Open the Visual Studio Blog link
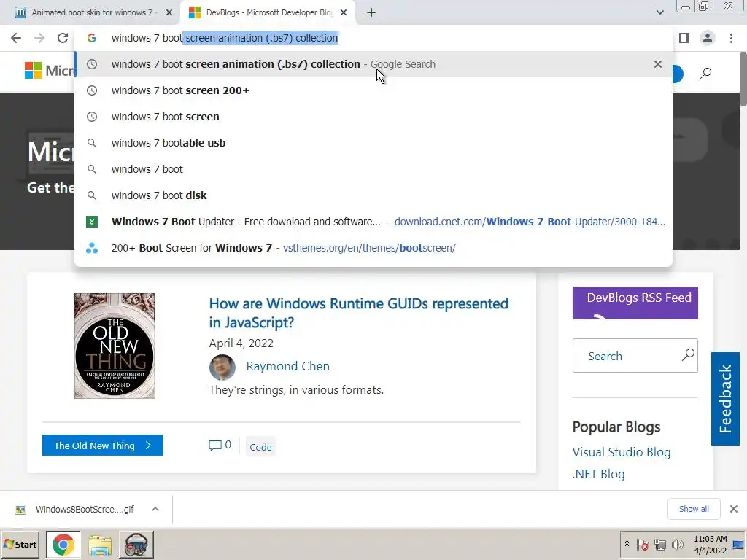747x560 pixels. [622, 452]
